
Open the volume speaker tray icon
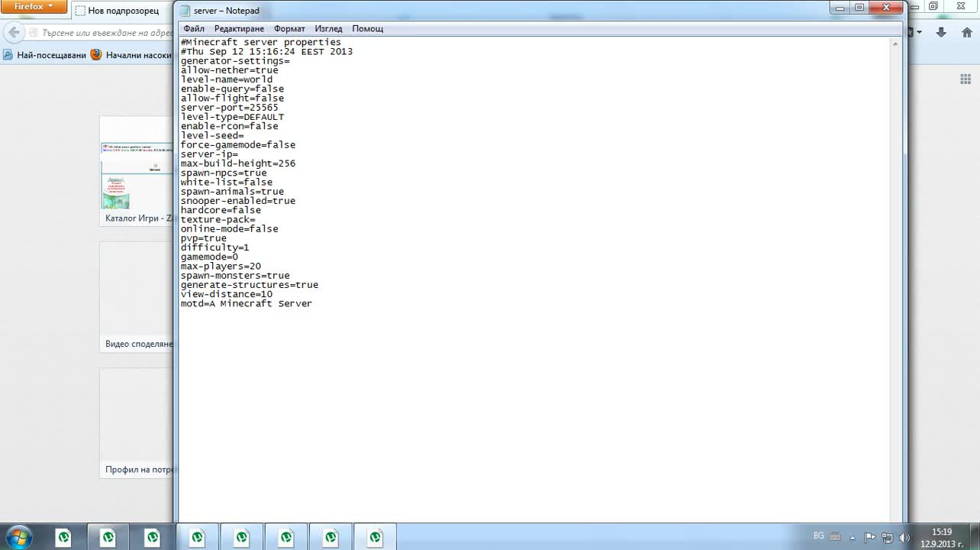(x=905, y=536)
